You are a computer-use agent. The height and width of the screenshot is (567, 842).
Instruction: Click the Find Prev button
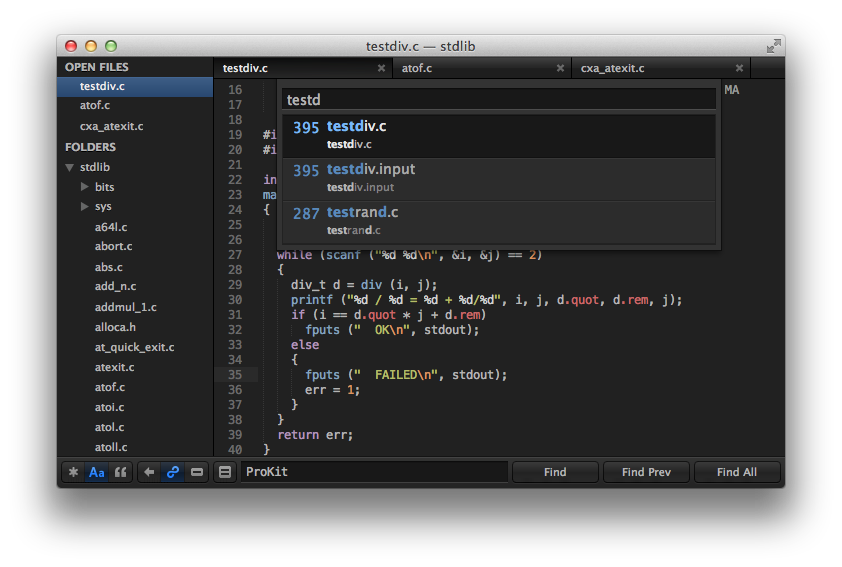click(x=646, y=472)
